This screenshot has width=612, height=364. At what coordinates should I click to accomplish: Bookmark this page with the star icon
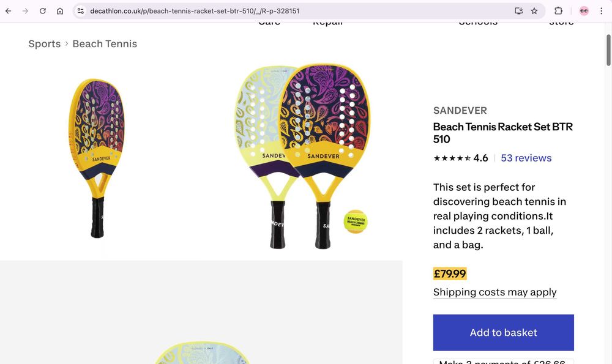tap(534, 11)
